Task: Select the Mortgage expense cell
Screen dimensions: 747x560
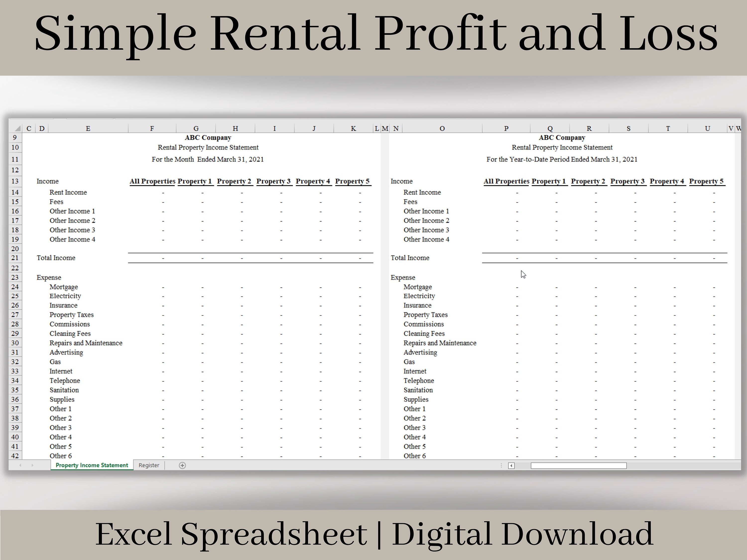Action: 64,286
